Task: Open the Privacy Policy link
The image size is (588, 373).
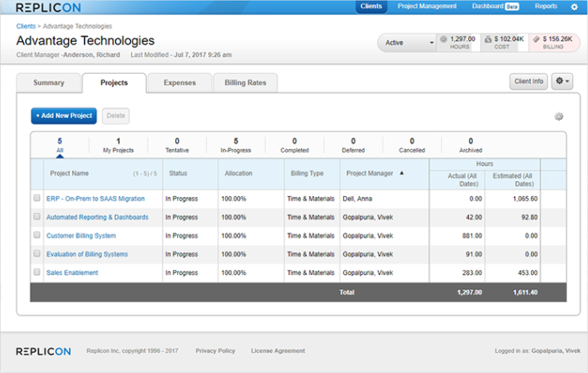Action: tap(216, 351)
